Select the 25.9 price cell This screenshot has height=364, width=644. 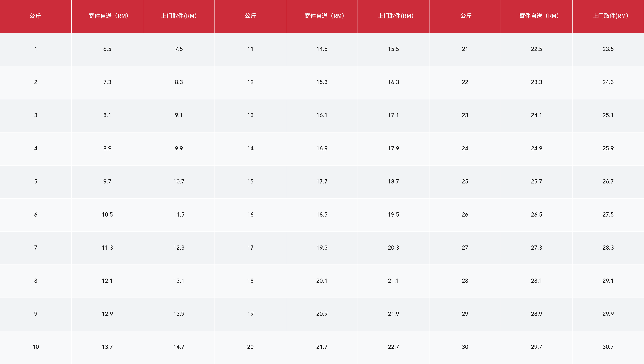click(x=608, y=148)
